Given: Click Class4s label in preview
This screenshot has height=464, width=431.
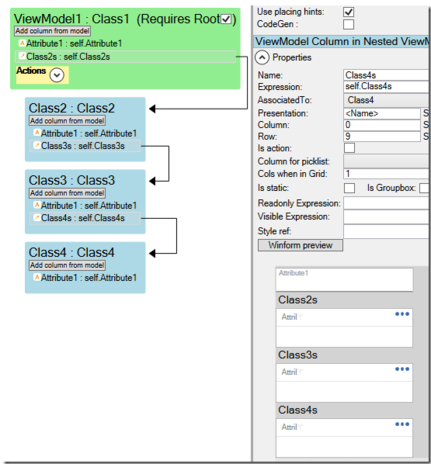Looking at the screenshot, I should coord(298,410).
